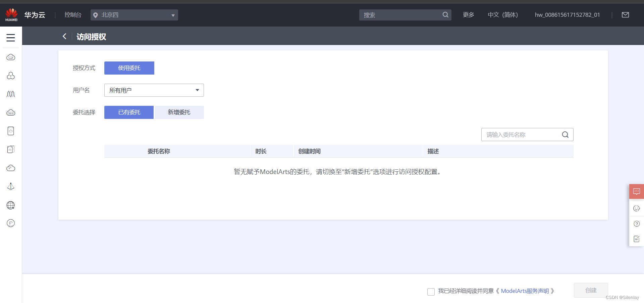Open the edit note icon on right edge
Image resolution: width=644 pixels, height=303 pixels.
click(637, 239)
